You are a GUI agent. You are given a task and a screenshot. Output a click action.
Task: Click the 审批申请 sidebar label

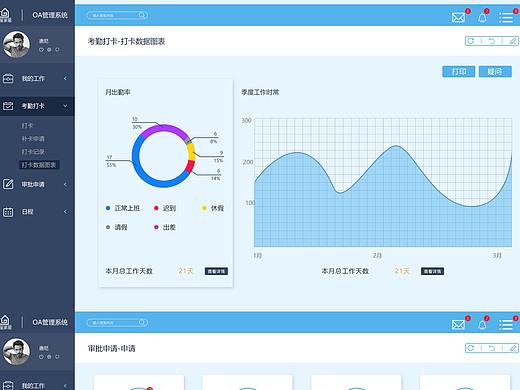click(33, 184)
